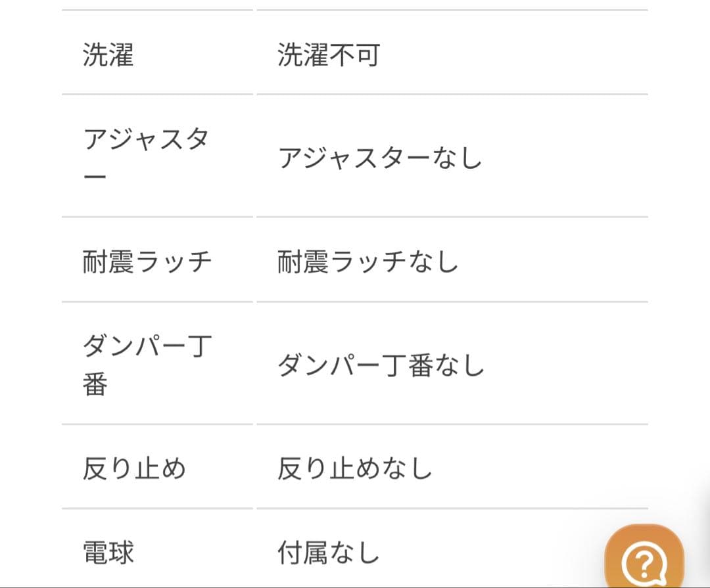The width and height of the screenshot is (710, 588).
Task: Select the 付属なし value text
Action: coord(329,552)
